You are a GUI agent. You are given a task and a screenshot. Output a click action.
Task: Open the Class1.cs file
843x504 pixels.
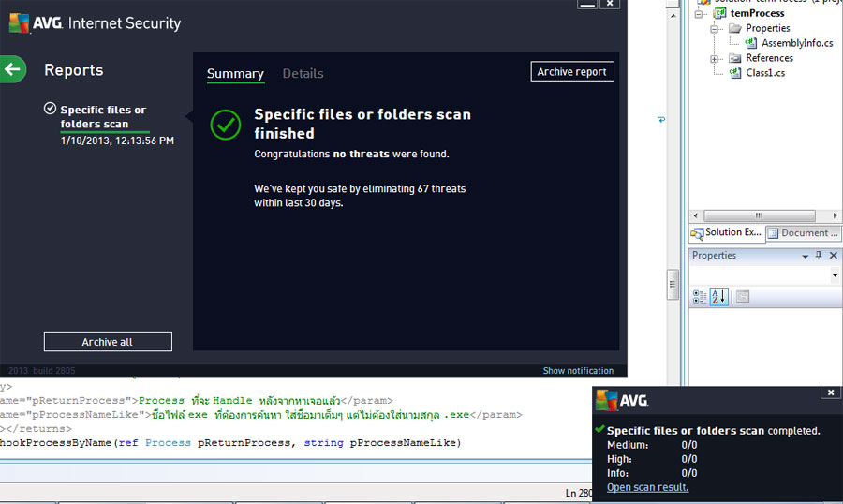pyautogui.click(x=765, y=73)
